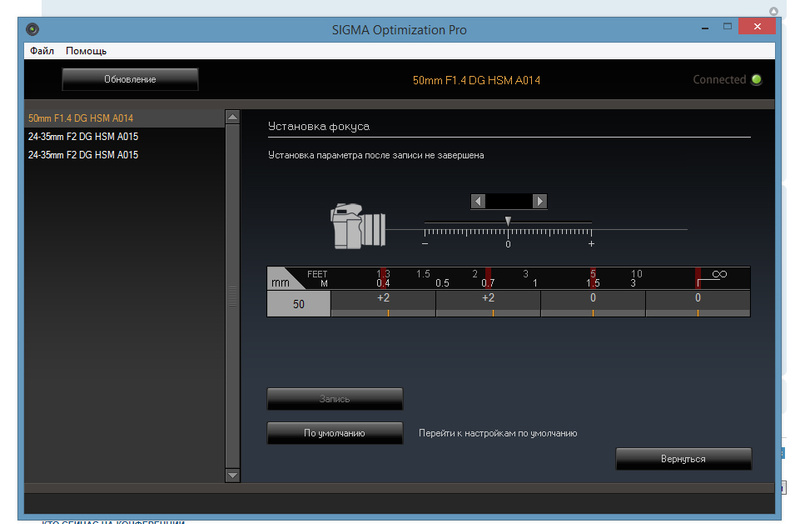Click the camera icon beside the focus scale
800x524 pixels.
pos(356,228)
